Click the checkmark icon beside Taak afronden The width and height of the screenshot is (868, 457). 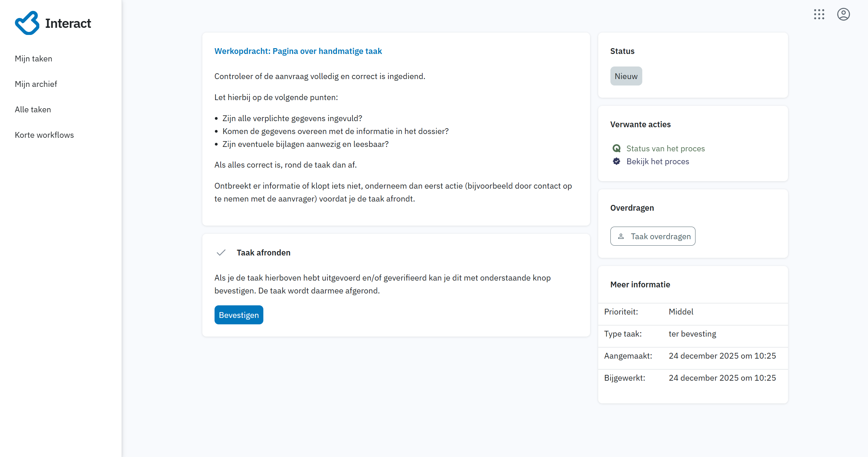(x=221, y=252)
